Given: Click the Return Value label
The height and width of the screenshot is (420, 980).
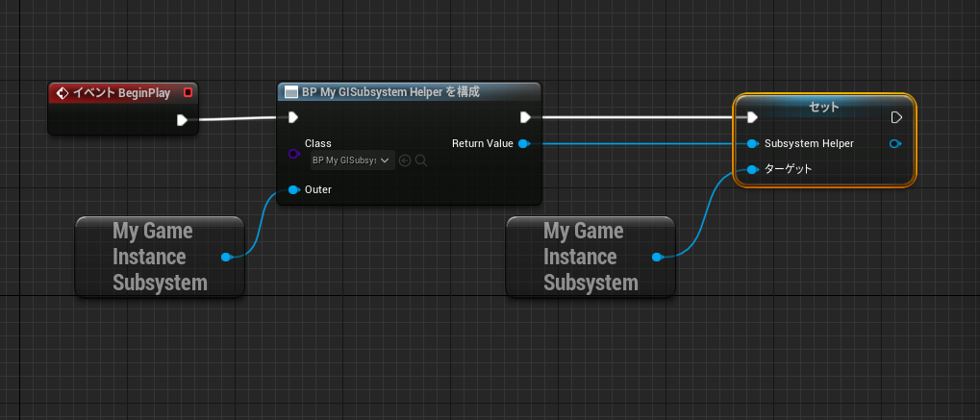Looking at the screenshot, I should pos(483,144).
